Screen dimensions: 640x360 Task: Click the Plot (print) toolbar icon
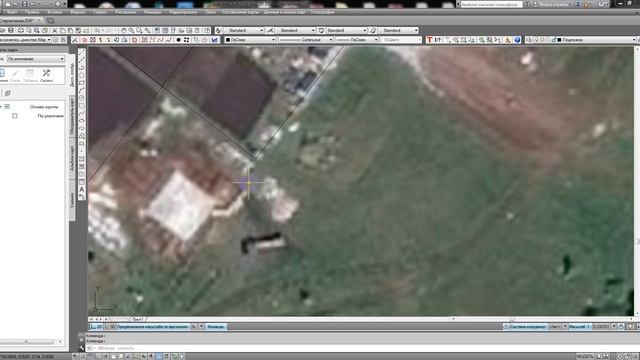point(20,31)
